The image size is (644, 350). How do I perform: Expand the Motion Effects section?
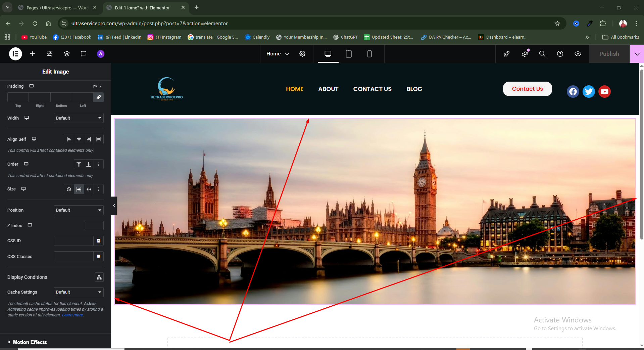pyautogui.click(x=30, y=342)
